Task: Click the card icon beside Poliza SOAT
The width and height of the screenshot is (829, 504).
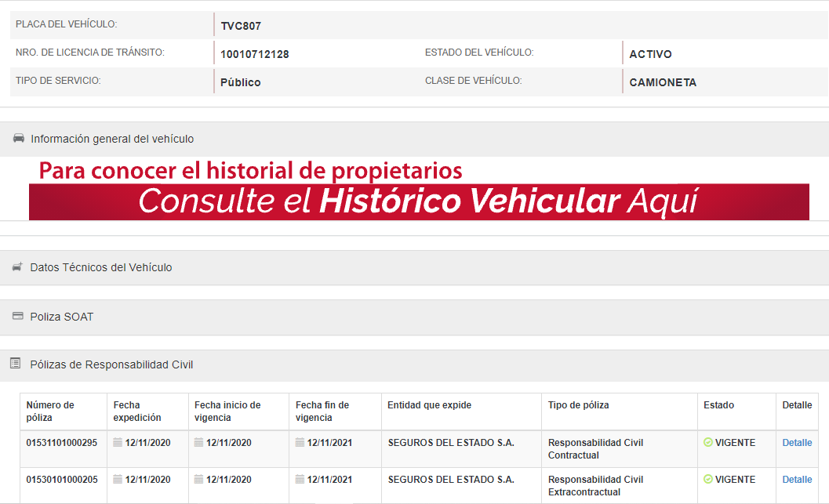Action: (x=17, y=317)
